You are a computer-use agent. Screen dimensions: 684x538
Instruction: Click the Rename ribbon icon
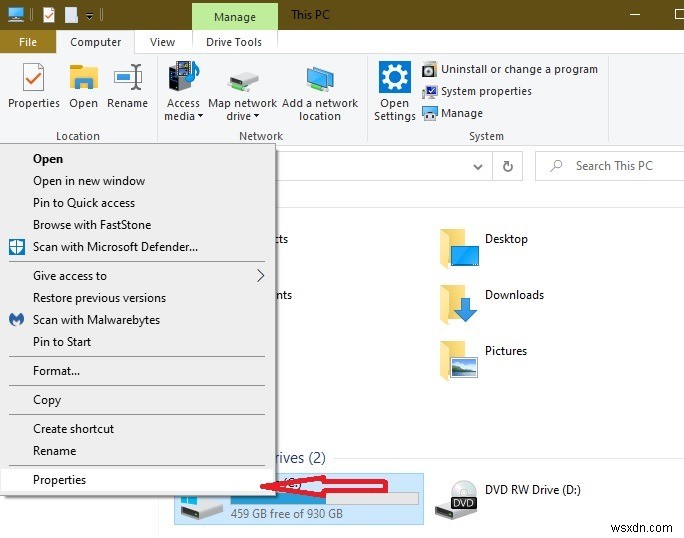point(128,77)
